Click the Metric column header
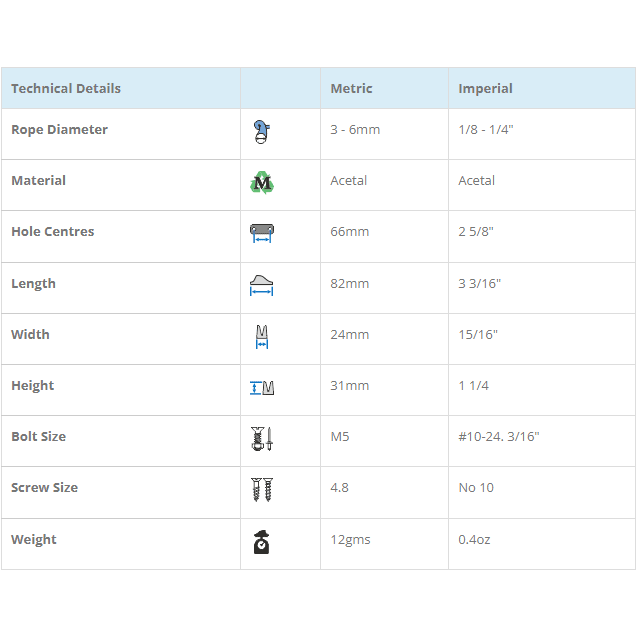638x638 pixels. click(x=351, y=88)
